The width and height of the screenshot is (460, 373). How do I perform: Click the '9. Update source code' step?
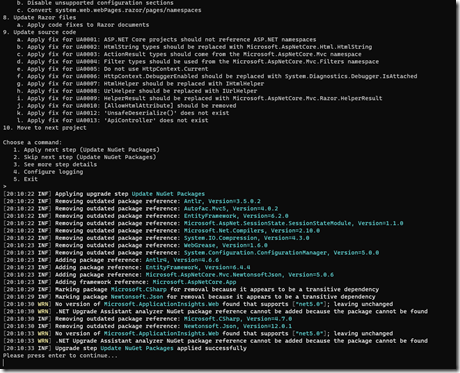point(39,32)
